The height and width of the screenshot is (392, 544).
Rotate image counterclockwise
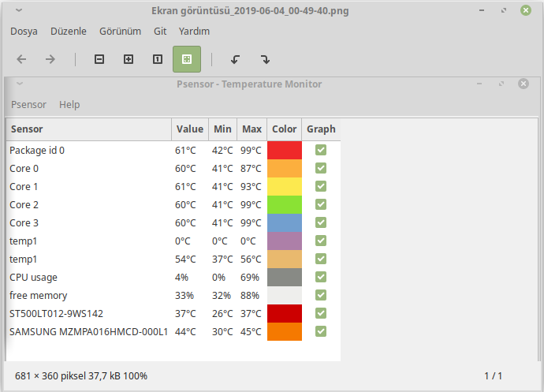(x=235, y=59)
